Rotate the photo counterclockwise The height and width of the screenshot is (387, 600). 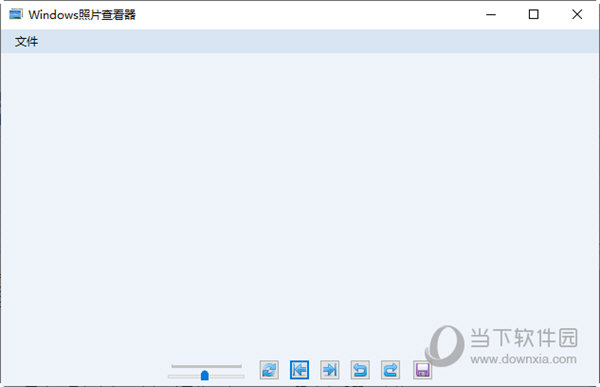click(x=360, y=370)
